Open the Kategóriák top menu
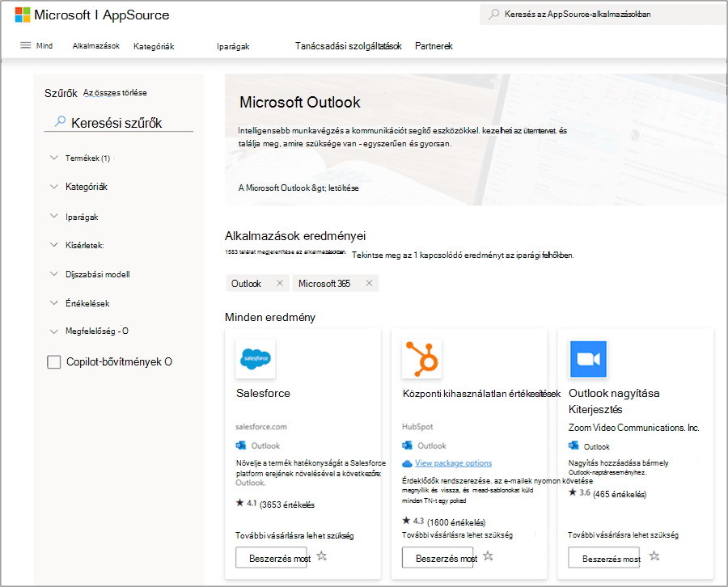728x587 pixels. 154,46
